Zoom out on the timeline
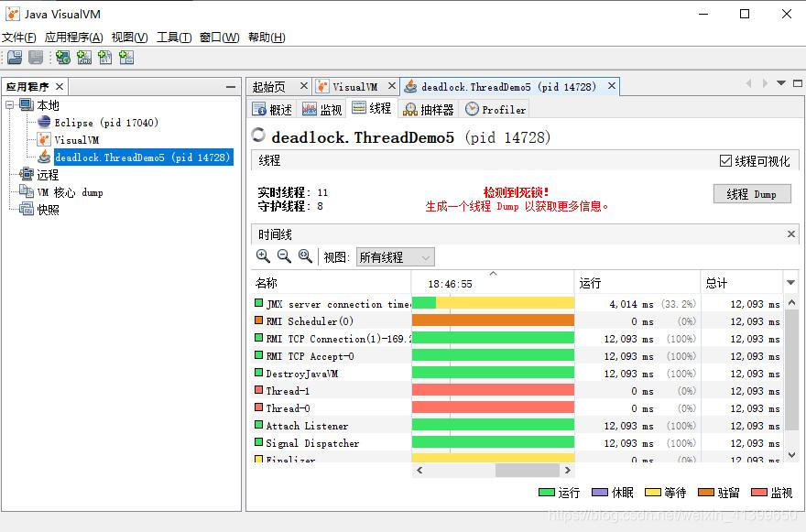 [284, 256]
